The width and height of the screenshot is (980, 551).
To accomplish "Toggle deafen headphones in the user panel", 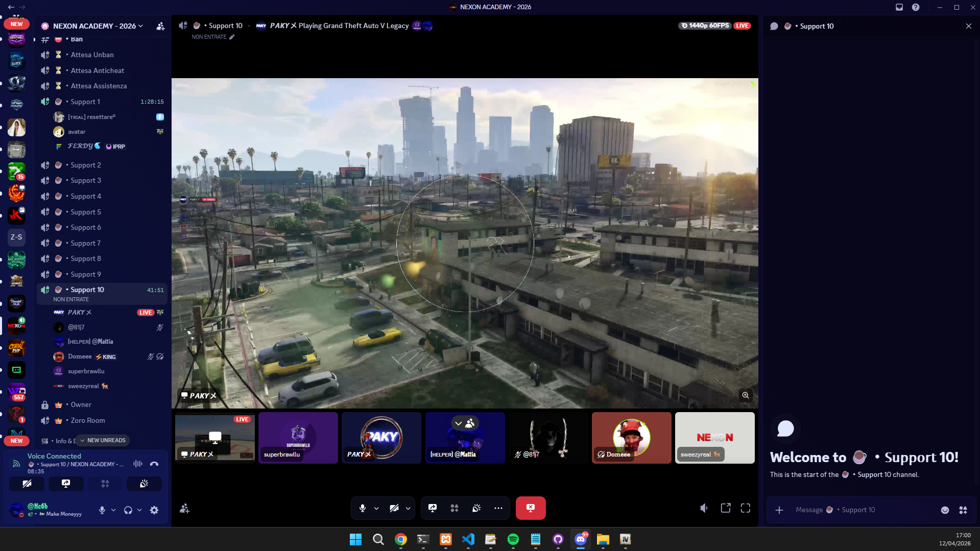I will pyautogui.click(x=128, y=510).
